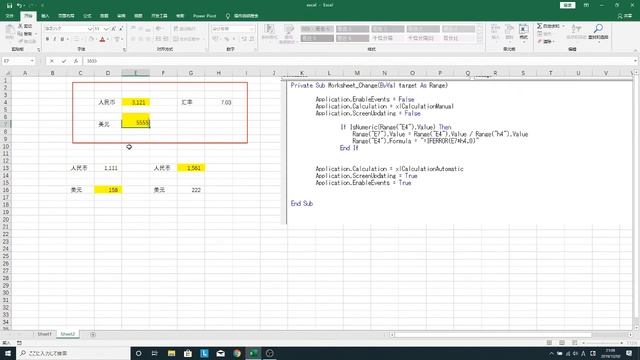Click the sign-in button in title bar
640x360 pixels.
[x=567, y=5]
